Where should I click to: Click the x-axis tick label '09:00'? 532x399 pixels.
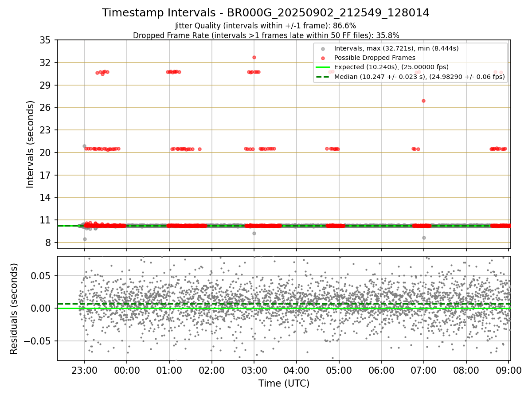(509, 371)
